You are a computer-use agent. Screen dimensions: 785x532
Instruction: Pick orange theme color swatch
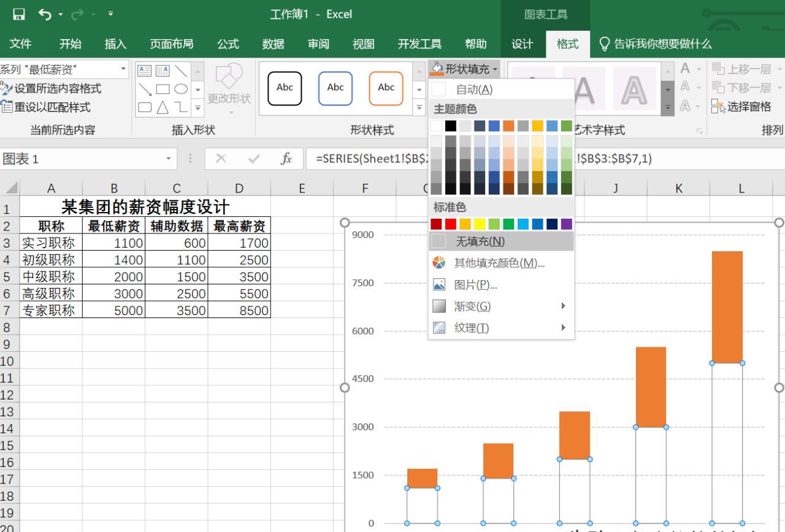coord(508,126)
